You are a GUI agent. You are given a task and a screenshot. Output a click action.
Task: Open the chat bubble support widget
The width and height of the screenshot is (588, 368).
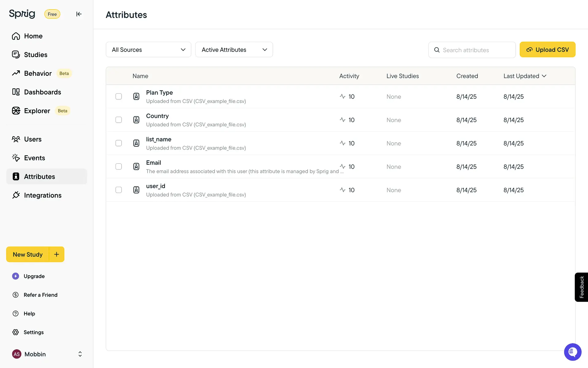[572, 352]
